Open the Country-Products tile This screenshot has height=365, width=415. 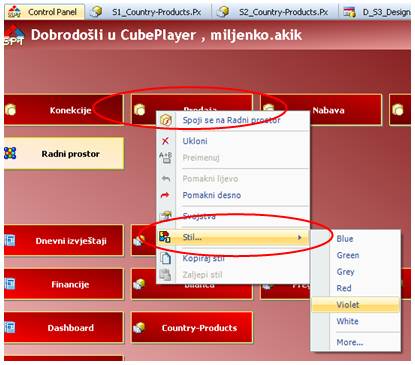[192, 328]
